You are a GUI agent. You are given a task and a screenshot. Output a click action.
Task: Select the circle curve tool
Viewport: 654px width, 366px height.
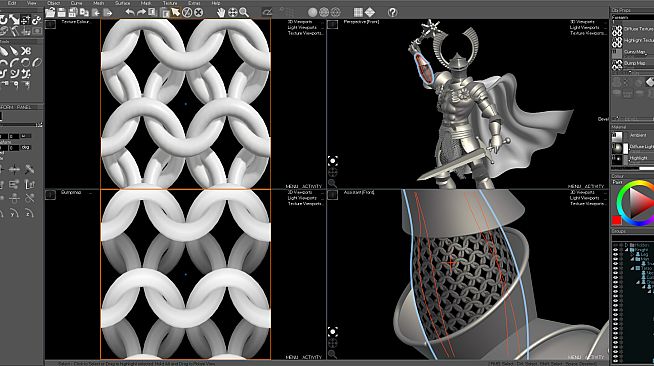pyautogui.click(x=26, y=63)
